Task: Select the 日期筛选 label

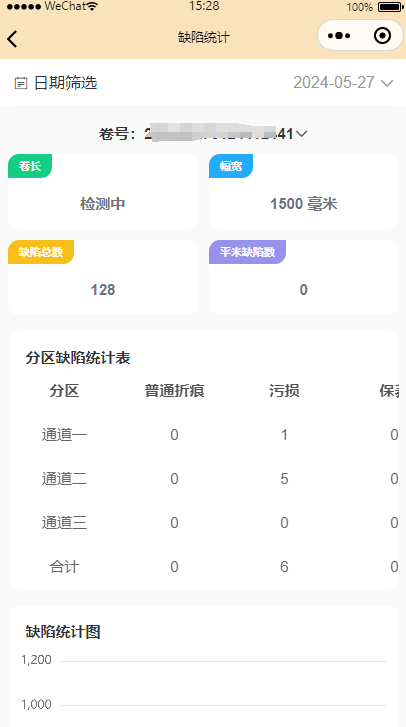Action: click(x=65, y=83)
